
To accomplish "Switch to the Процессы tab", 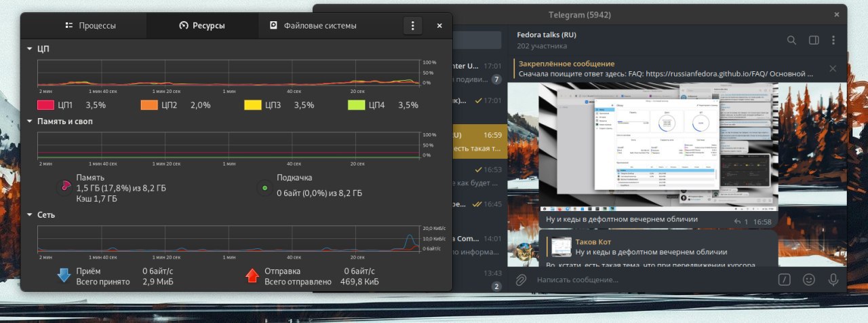I will (90, 26).
